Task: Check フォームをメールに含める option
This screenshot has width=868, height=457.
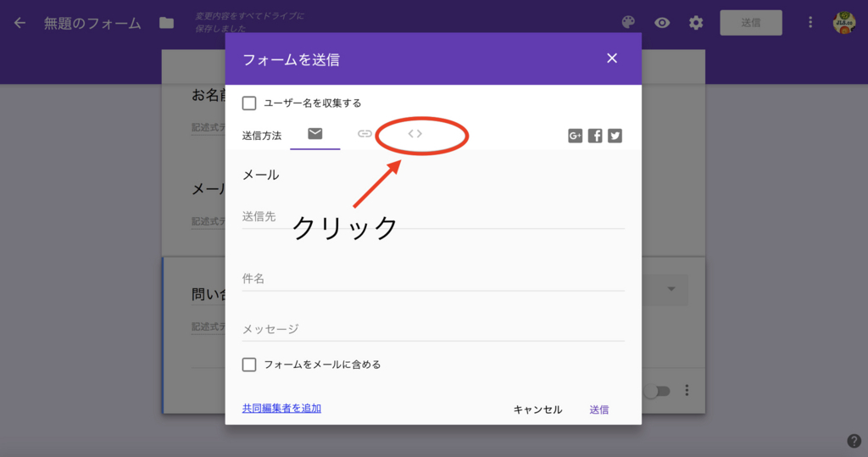Action: (249, 365)
